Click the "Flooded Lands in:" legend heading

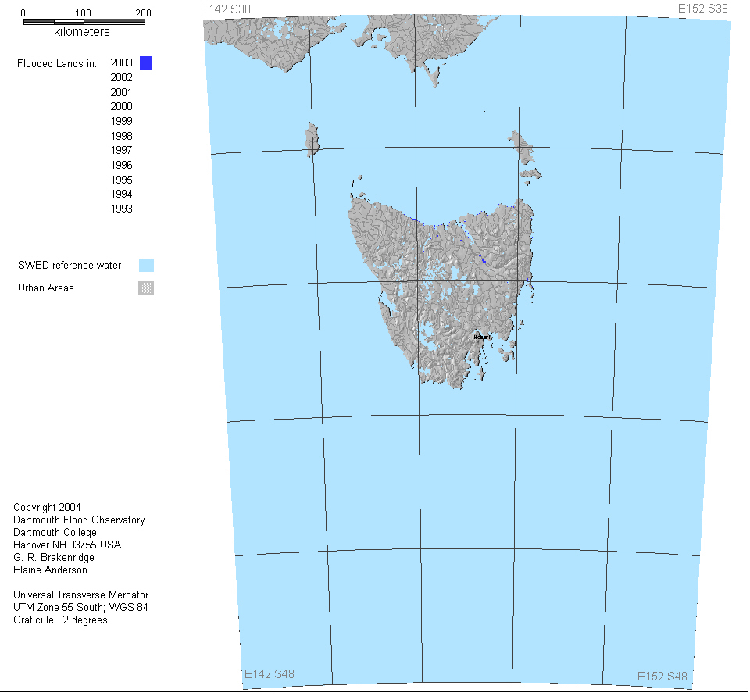coord(57,63)
